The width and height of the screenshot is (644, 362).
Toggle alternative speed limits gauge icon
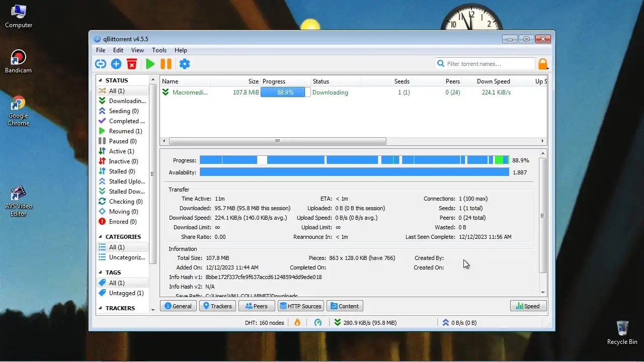(318, 322)
